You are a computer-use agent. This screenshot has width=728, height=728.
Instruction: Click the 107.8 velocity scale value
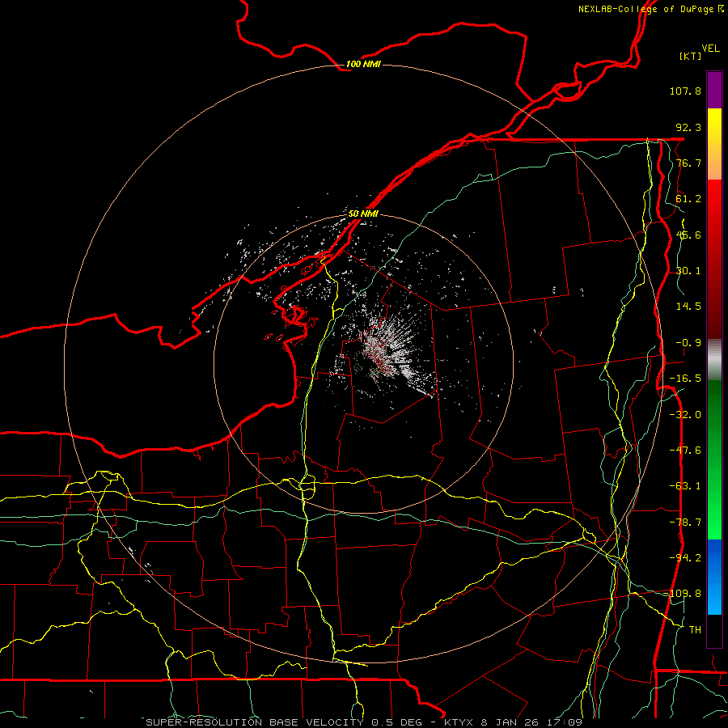pos(685,91)
